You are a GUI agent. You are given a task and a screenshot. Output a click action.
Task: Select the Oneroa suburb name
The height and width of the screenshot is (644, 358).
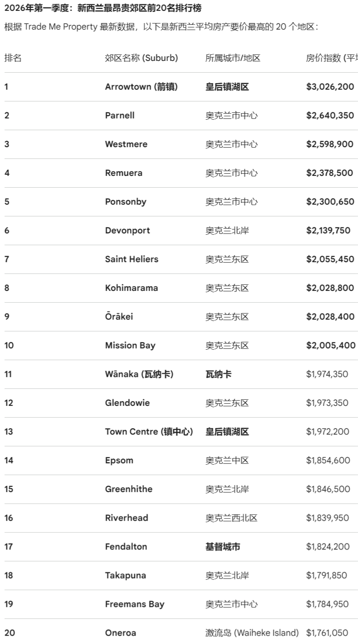coord(120,633)
